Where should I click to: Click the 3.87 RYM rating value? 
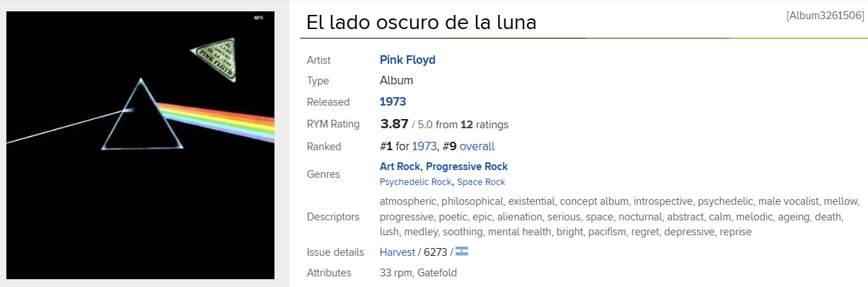394,124
